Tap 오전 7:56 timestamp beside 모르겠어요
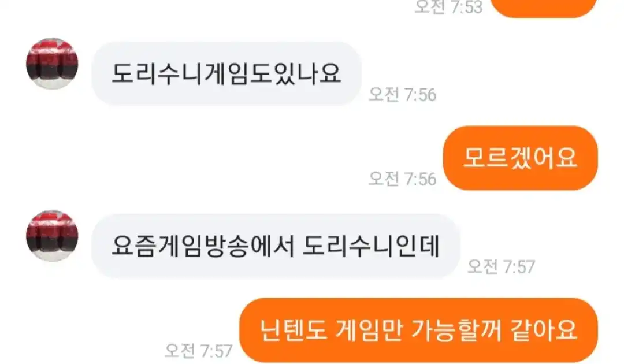Viewport: 624px width, 364px height. click(x=402, y=179)
